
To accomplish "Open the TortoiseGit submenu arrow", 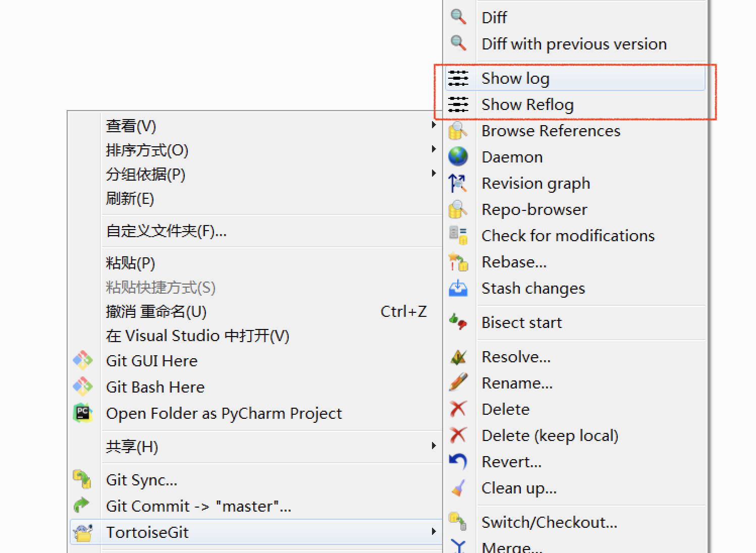I will click(x=433, y=531).
